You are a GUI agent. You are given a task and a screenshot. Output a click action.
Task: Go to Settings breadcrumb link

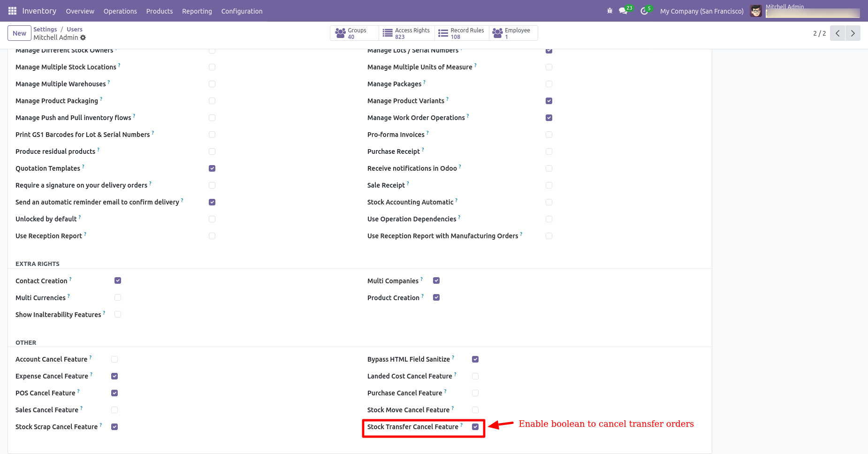(x=45, y=29)
